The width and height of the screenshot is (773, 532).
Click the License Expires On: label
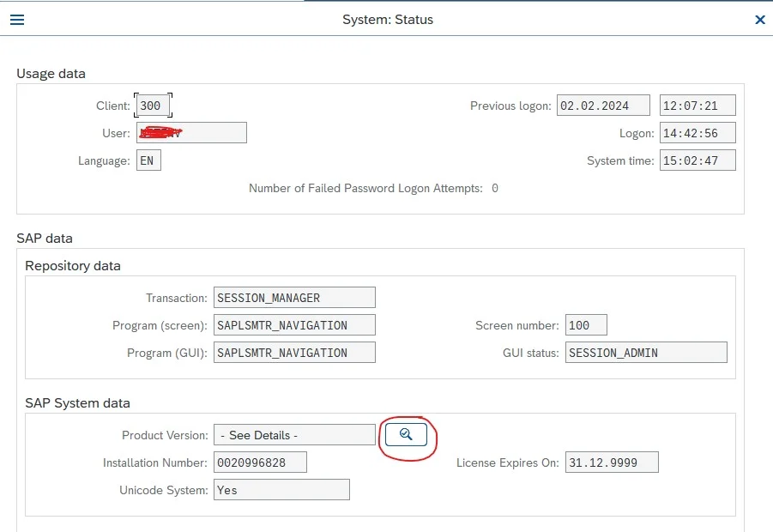click(507, 462)
